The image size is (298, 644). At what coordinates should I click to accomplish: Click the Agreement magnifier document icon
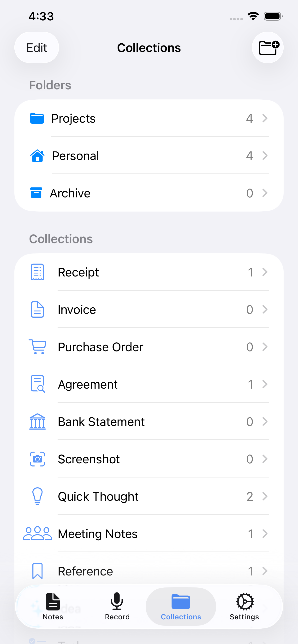(38, 384)
